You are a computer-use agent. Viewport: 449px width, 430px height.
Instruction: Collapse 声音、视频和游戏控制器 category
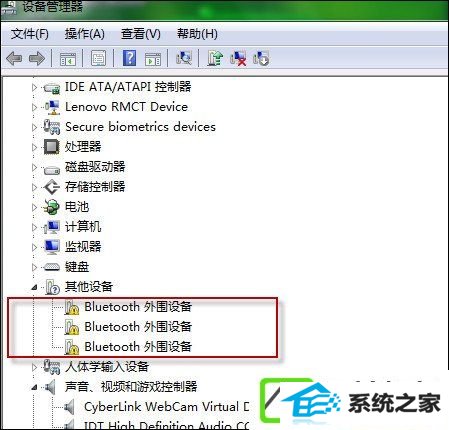34,387
